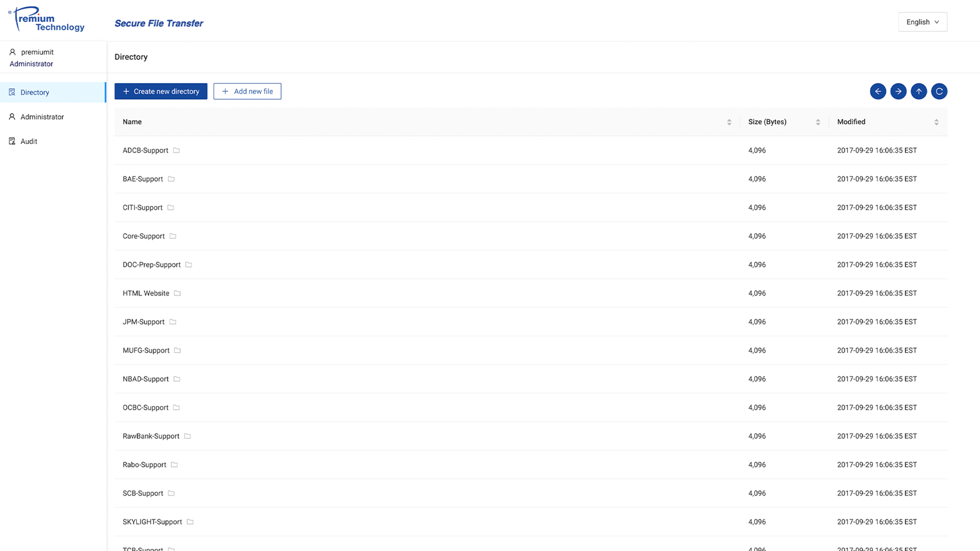Click the forward arrow navigation button
The width and height of the screenshot is (980, 551).
pyautogui.click(x=898, y=91)
